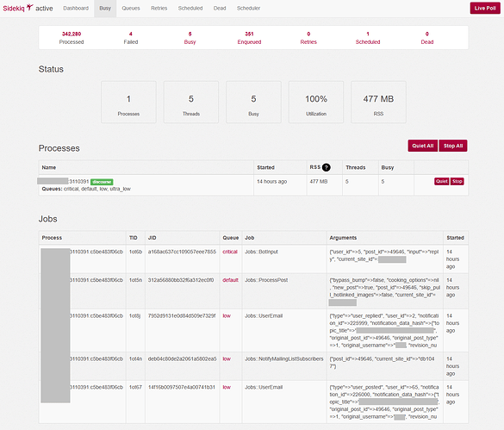Click the low queue link for JID 14f16b0097507e4a00741b31
Viewport: 504px width, 430px height.
point(227,387)
